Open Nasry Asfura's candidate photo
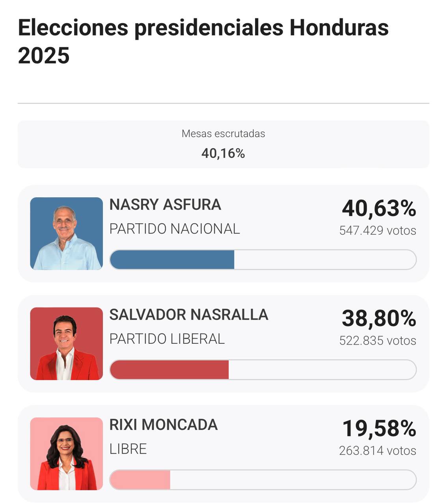Viewport: 447px width, 504px height. (66, 233)
